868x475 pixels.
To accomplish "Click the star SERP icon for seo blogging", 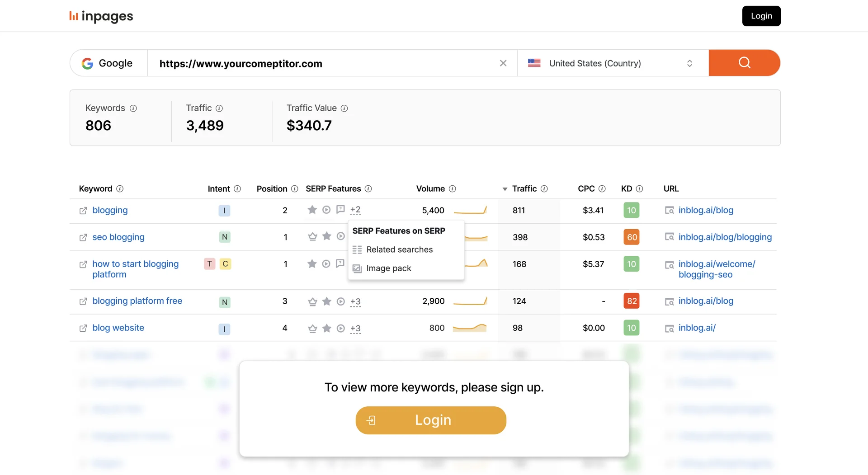I will coord(326,236).
